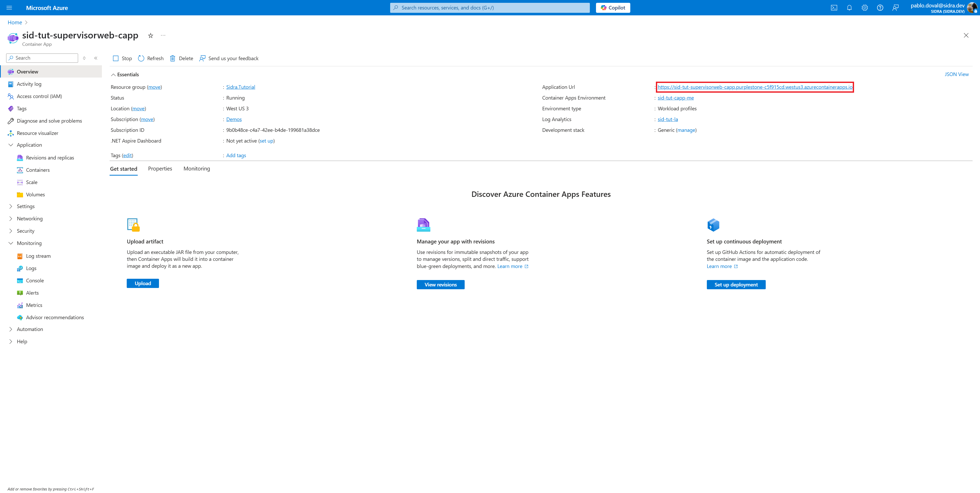Open Cloud Shell from top bar

(x=834, y=8)
